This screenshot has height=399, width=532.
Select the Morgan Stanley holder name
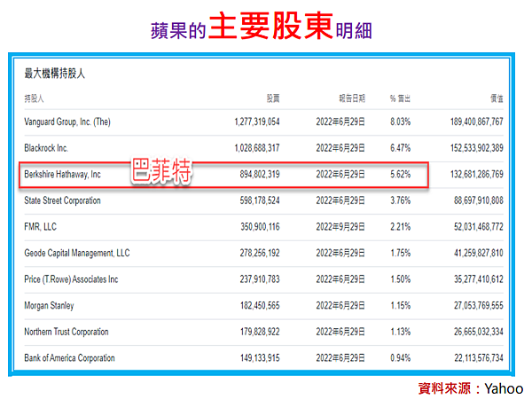click(49, 306)
